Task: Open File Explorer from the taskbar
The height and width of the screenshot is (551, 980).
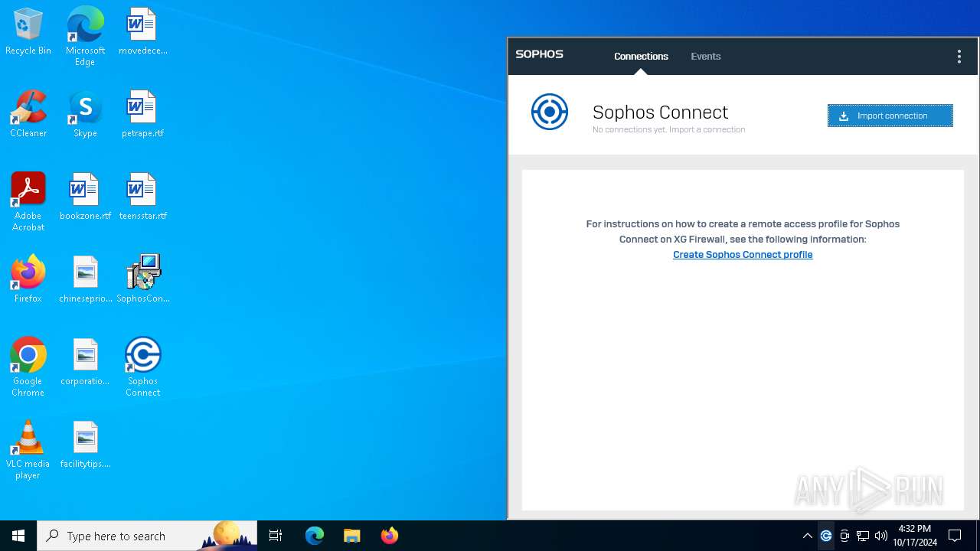Action: click(x=351, y=536)
